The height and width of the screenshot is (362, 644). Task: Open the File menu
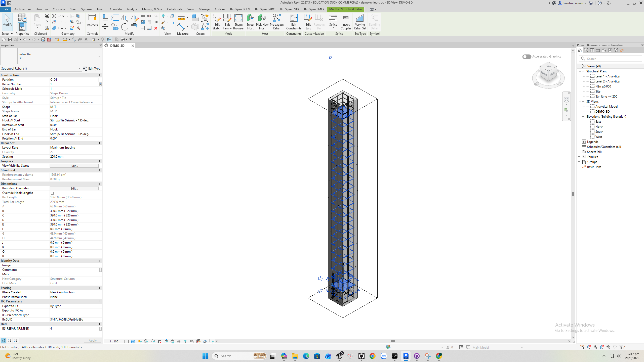click(6, 9)
